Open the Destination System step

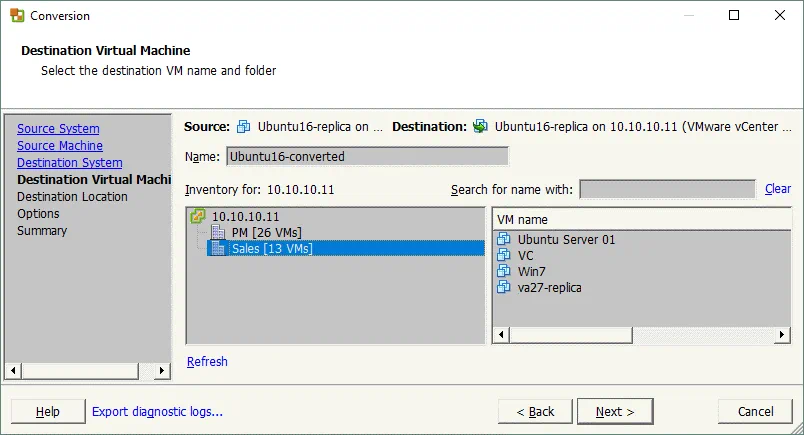(69, 163)
